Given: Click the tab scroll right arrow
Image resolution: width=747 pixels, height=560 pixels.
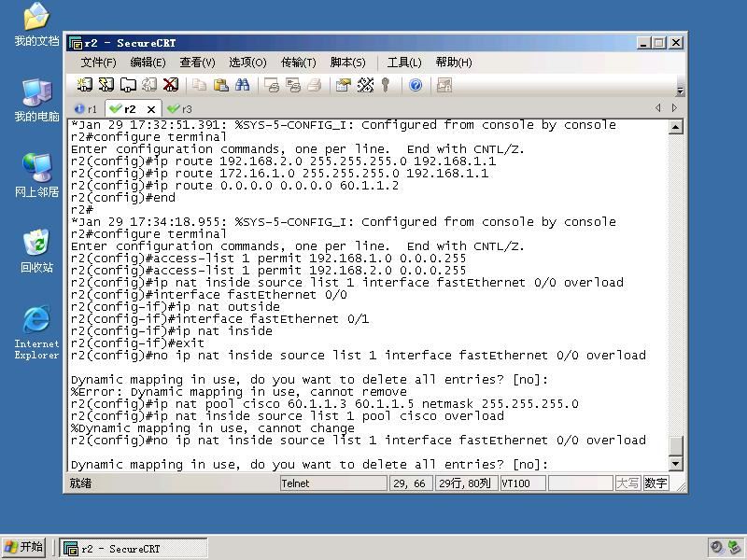Looking at the screenshot, I should coord(674,108).
